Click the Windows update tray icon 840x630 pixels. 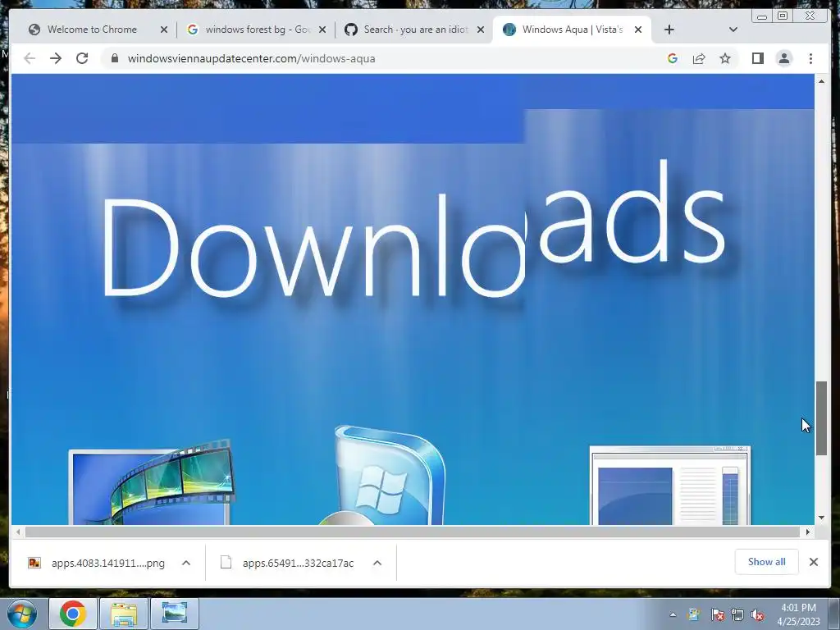pyautogui.click(x=694, y=615)
